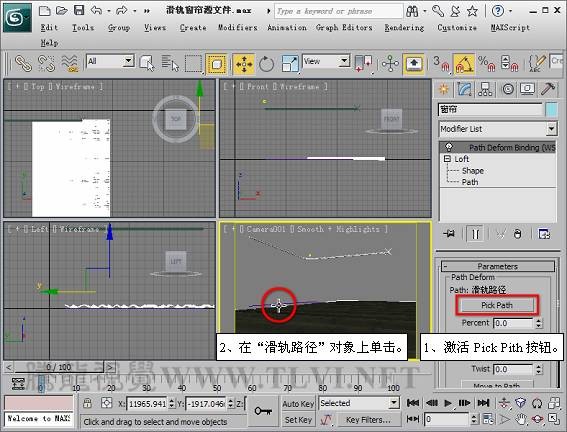Open Key Filters dialog

[369, 420]
